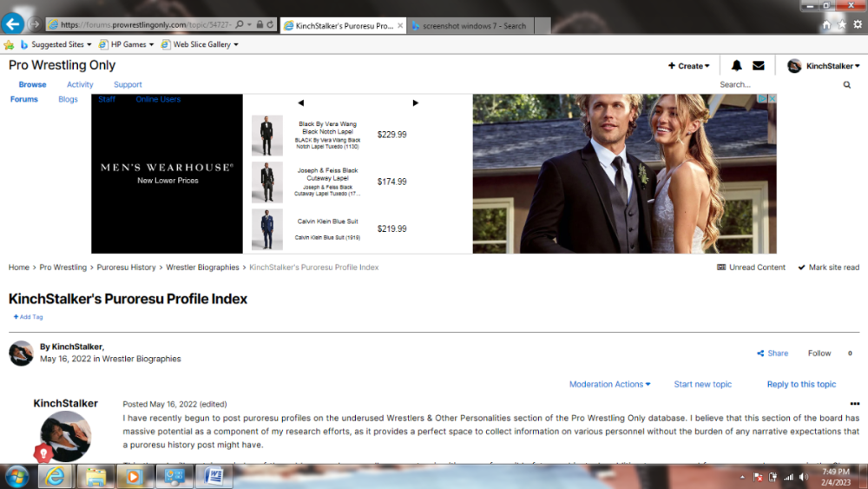This screenshot has width=868, height=489.
Task: Expand the KinchStalker account menu
Action: click(x=824, y=66)
